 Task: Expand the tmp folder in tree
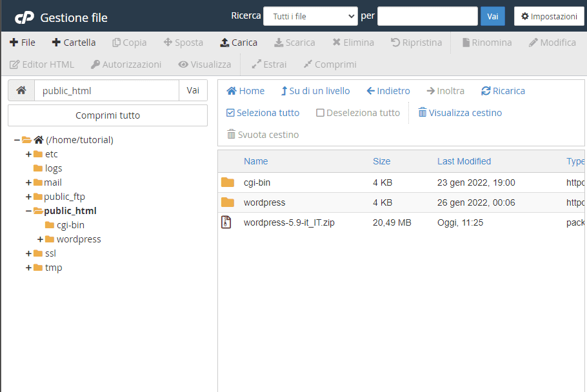[28, 268]
